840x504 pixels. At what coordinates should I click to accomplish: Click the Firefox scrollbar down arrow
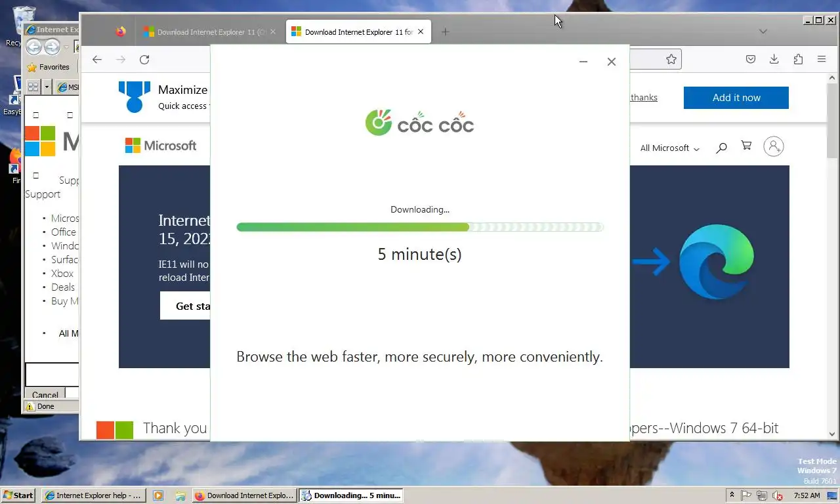point(833,434)
